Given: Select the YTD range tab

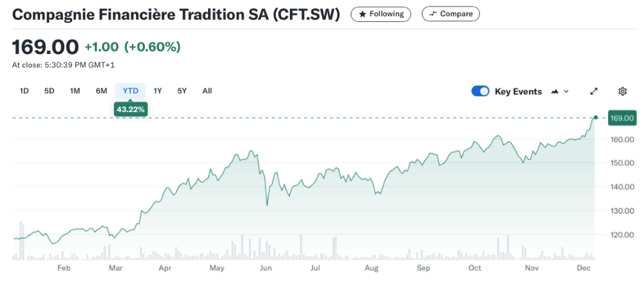Looking at the screenshot, I should tap(131, 91).
